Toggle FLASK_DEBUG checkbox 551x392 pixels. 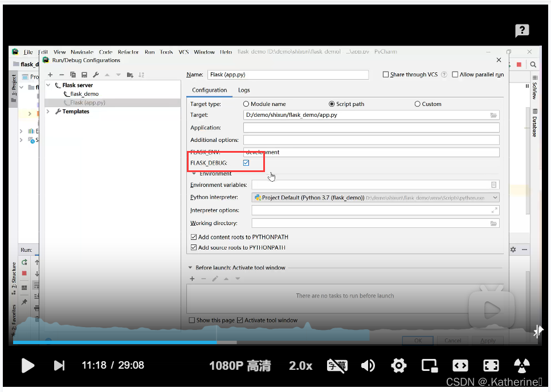[x=246, y=163]
